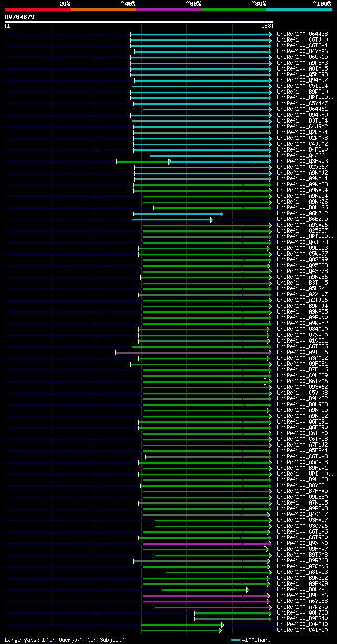Screen dimensions: 337x644
Task: Click the cyan alignment bar for A6MZL2
Action: pos(178,214)
